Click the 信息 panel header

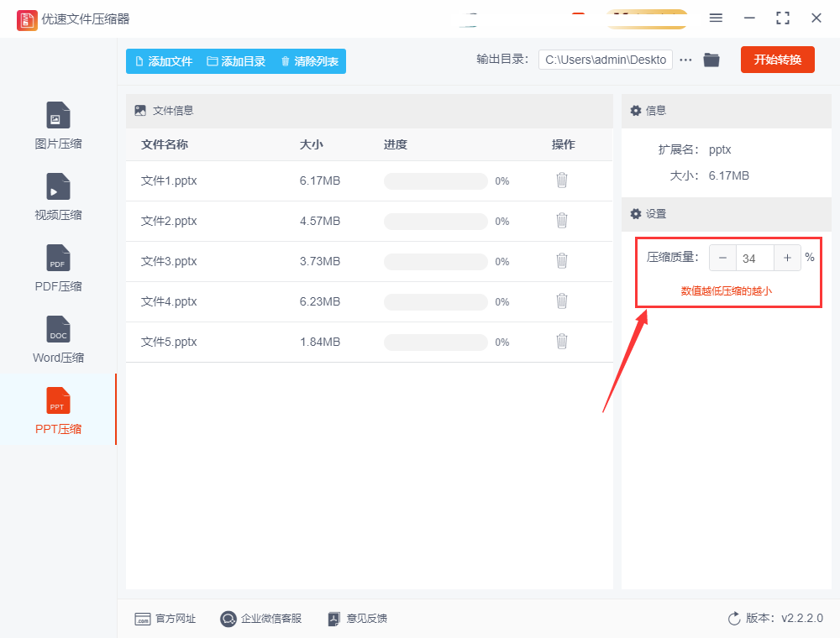[x=726, y=111]
